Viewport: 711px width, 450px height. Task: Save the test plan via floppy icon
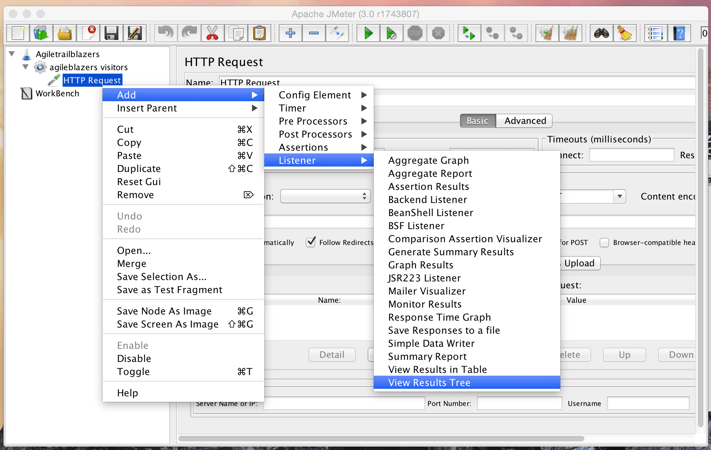[111, 33]
